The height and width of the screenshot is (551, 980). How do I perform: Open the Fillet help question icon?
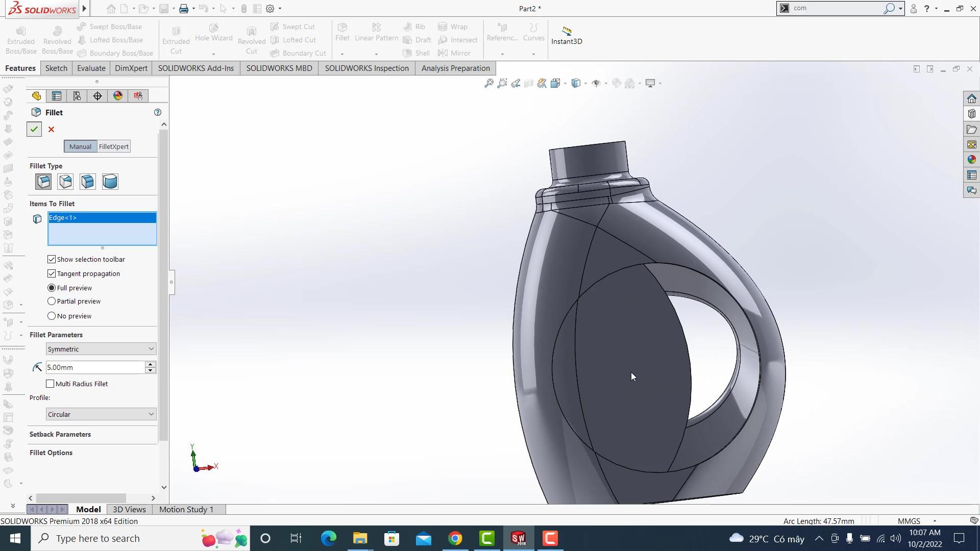pos(158,112)
